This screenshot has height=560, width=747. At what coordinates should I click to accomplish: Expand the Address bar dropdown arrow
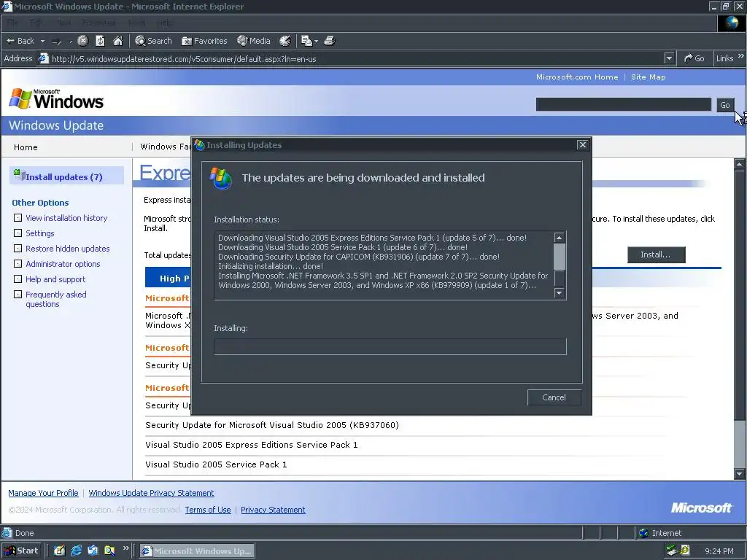670,58
